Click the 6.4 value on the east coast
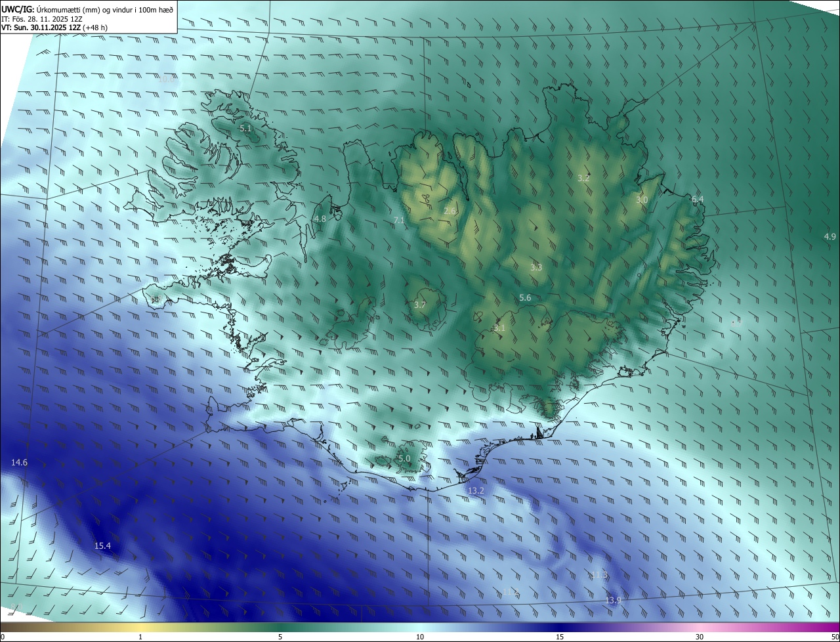The height and width of the screenshot is (642, 840). tap(698, 199)
